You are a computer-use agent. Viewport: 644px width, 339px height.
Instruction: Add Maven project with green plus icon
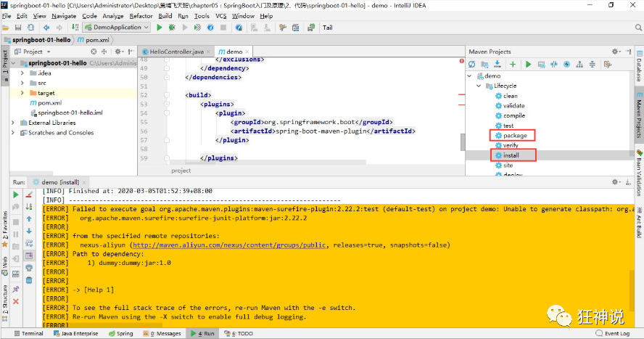(x=513, y=65)
